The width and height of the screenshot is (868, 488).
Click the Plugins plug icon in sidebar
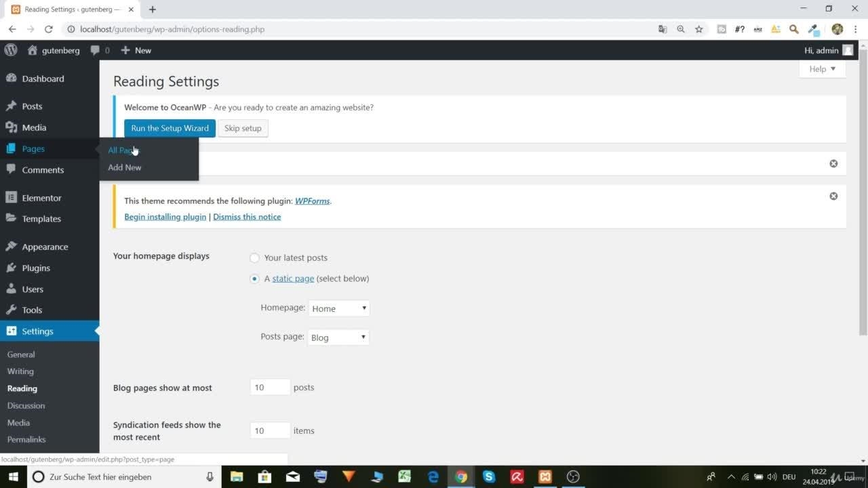pos(11,268)
